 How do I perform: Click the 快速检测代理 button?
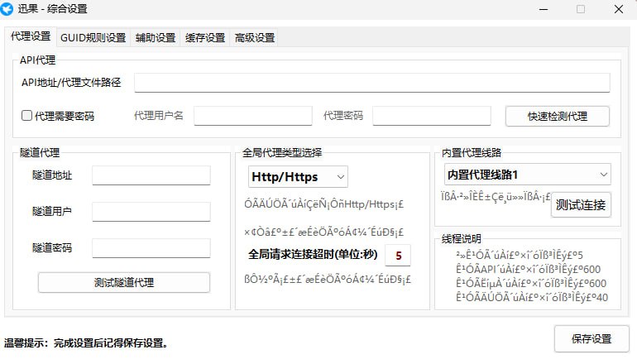(558, 116)
